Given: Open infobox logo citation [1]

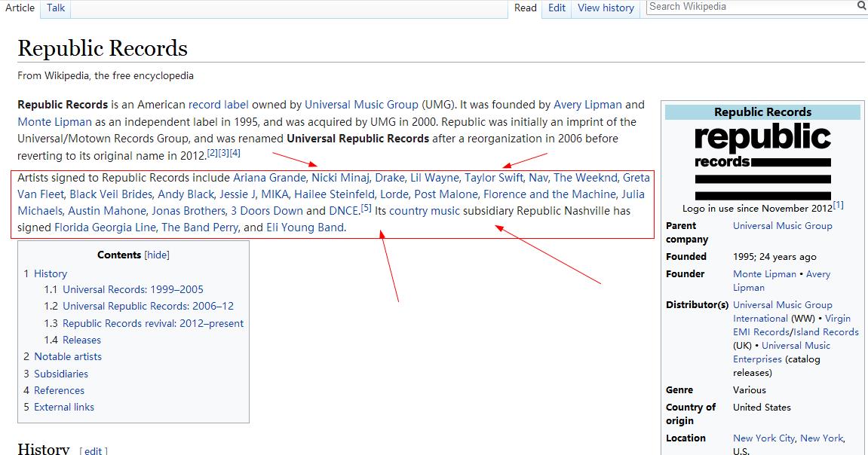Looking at the screenshot, I should tap(838, 205).
